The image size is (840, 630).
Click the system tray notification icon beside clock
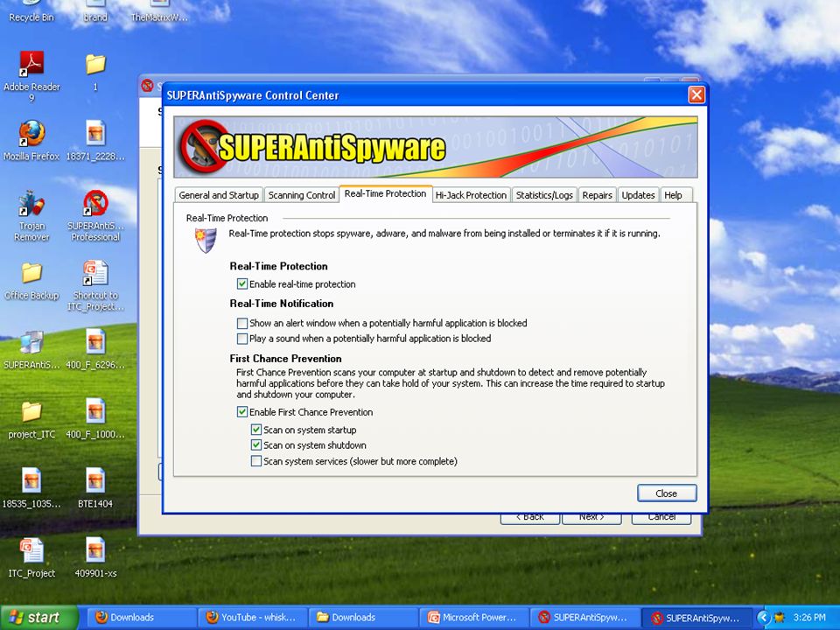click(780, 617)
